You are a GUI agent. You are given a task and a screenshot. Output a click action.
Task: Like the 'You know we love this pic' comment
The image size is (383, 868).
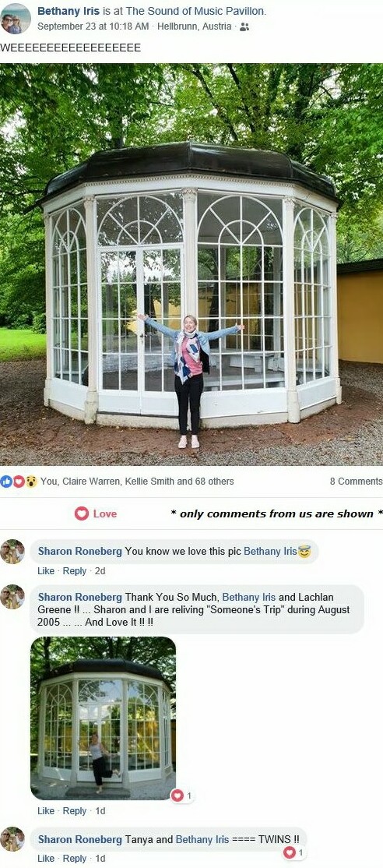coord(46,570)
